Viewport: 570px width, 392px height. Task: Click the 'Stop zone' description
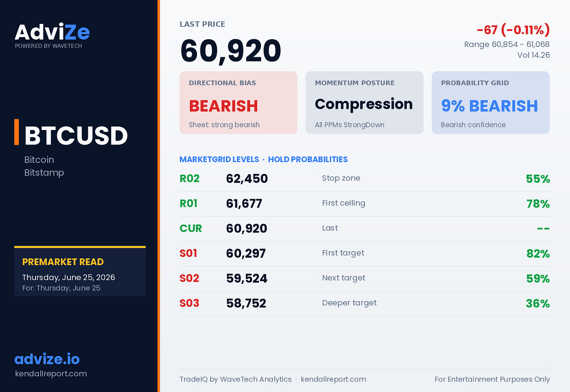[341, 178]
